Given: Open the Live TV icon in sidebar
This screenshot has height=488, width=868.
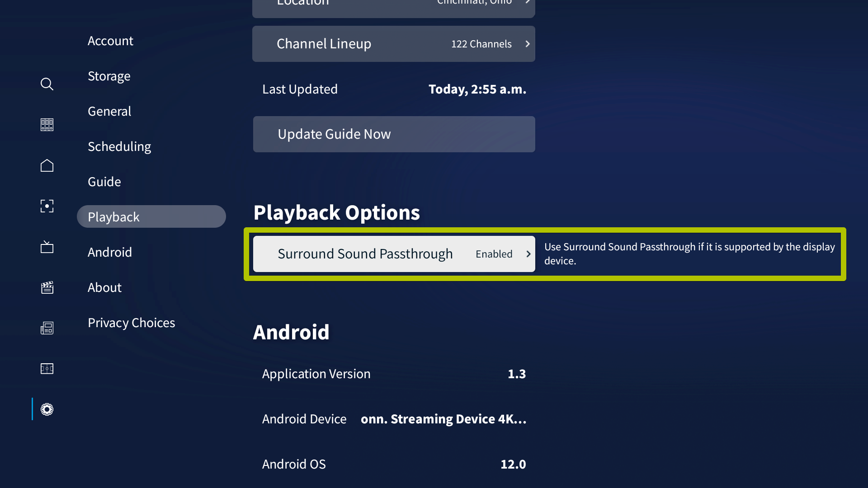Looking at the screenshot, I should coord(47,247).
